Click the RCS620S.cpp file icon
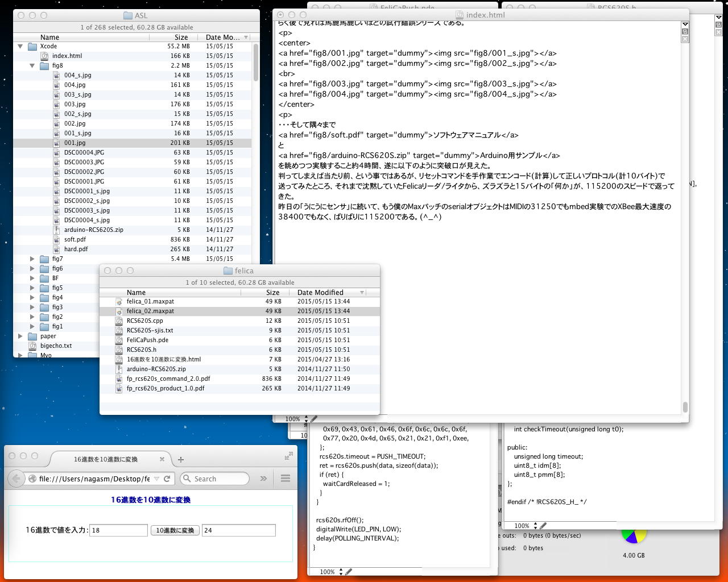The width and height of the screenshot is (728, 582). click(119, 321)
